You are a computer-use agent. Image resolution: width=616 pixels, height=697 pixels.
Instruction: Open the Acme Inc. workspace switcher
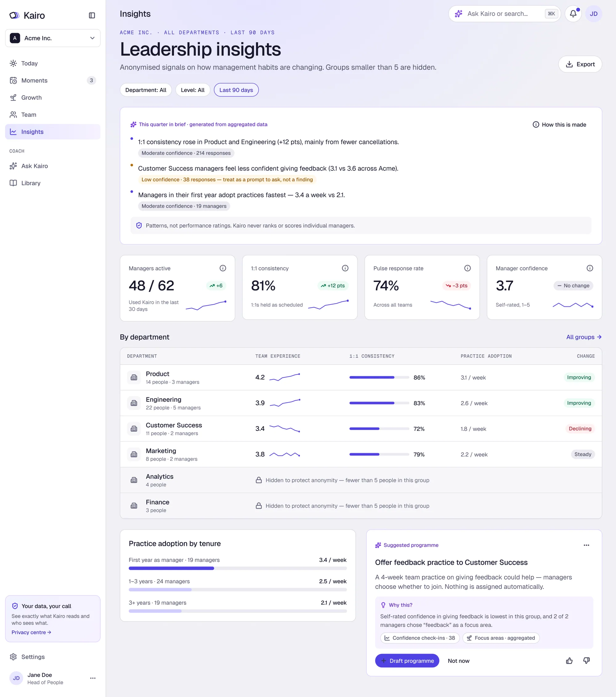click(53, 38)
